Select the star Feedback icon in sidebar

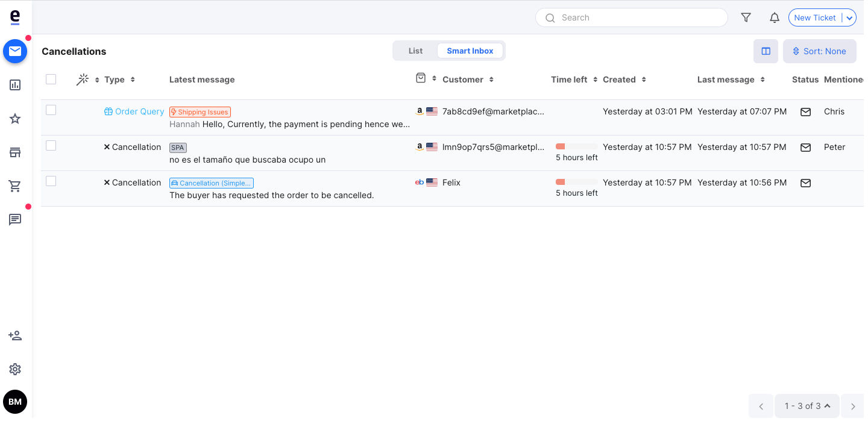click(x=15, y=119)
